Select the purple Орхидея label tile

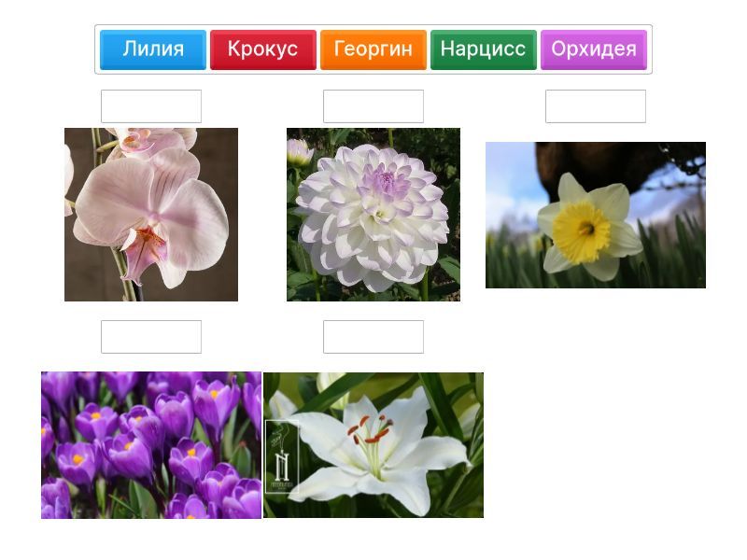(593, 49)
